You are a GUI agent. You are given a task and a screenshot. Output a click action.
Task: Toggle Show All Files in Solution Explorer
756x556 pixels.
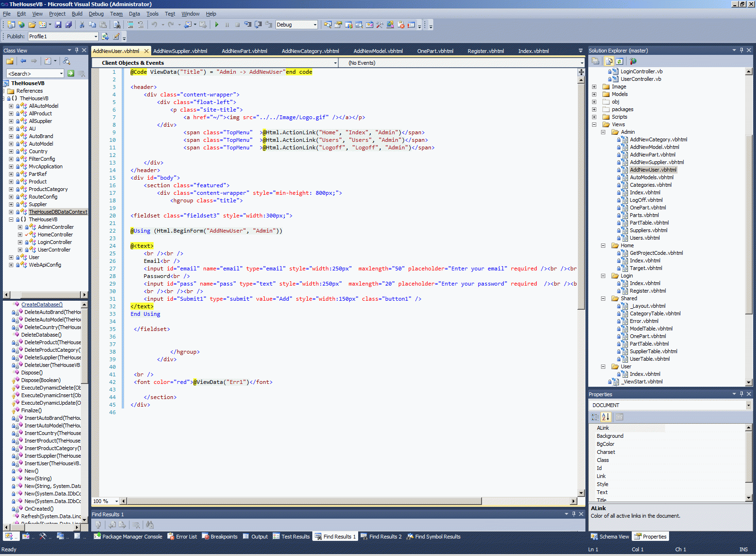(x=609, y=61)
